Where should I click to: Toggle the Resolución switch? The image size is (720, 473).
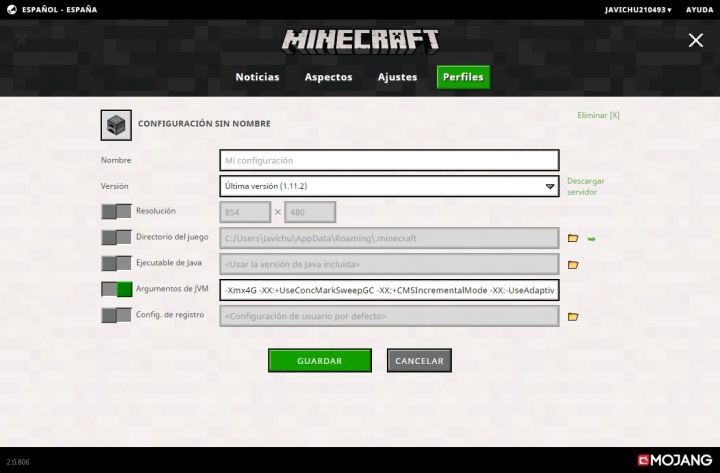pyautogui.click(x=117, y=211)
